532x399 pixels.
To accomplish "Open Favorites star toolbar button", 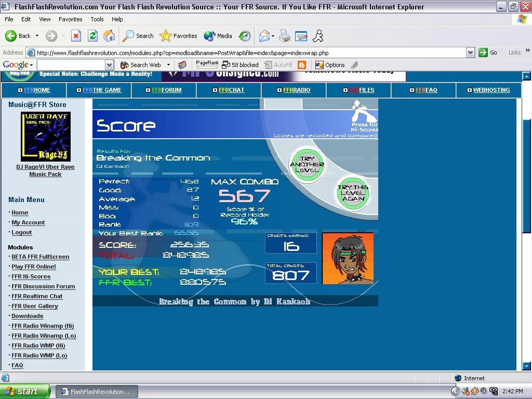I will click(179, 36).
